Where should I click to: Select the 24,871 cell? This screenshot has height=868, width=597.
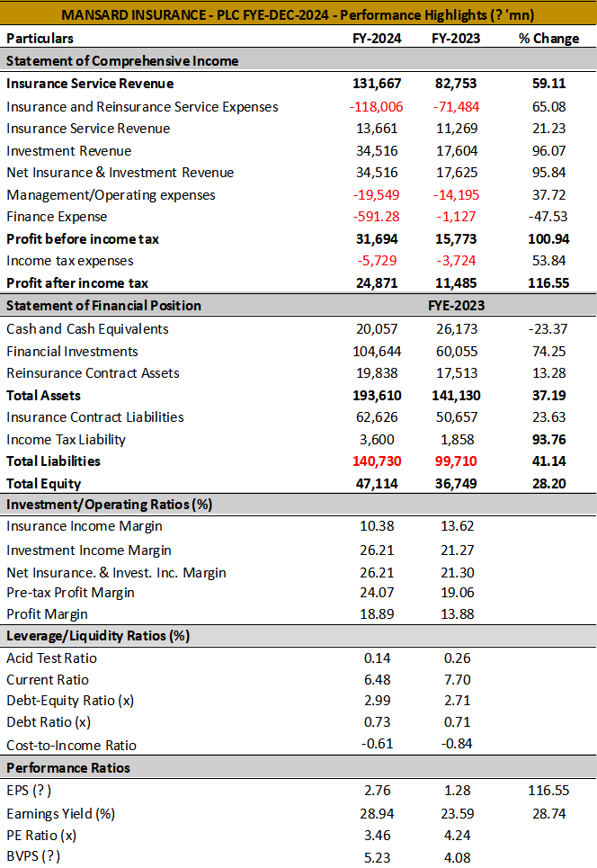377,283
